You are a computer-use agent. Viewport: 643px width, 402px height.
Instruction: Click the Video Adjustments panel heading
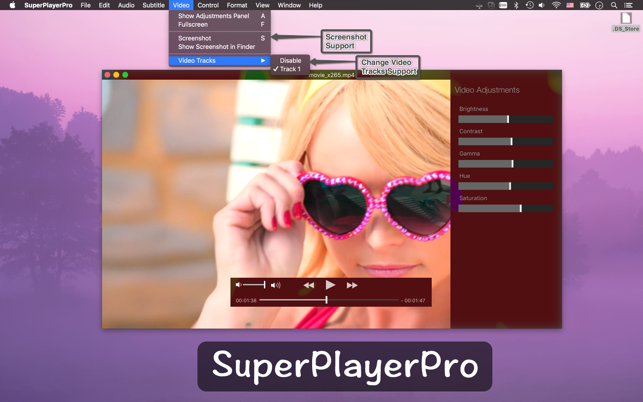[487, 90]
